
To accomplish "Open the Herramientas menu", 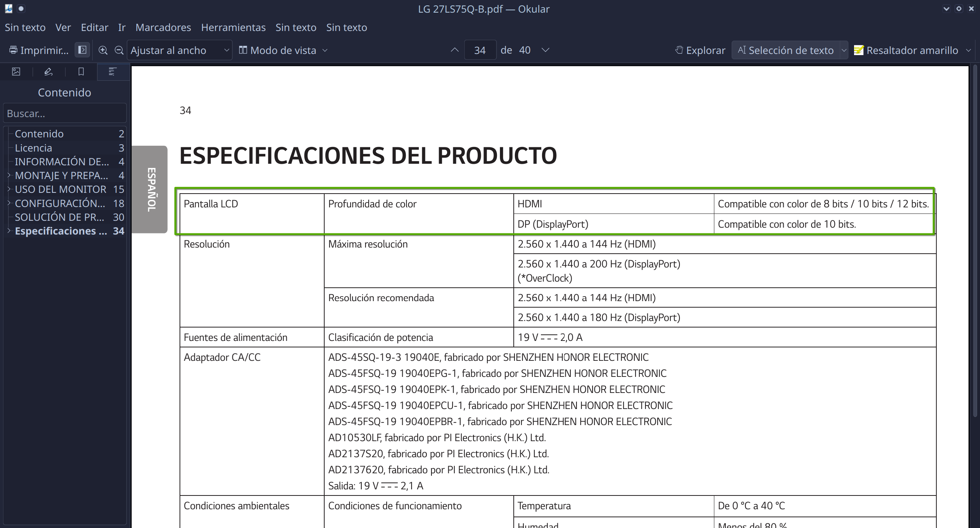I will (233, 28).
